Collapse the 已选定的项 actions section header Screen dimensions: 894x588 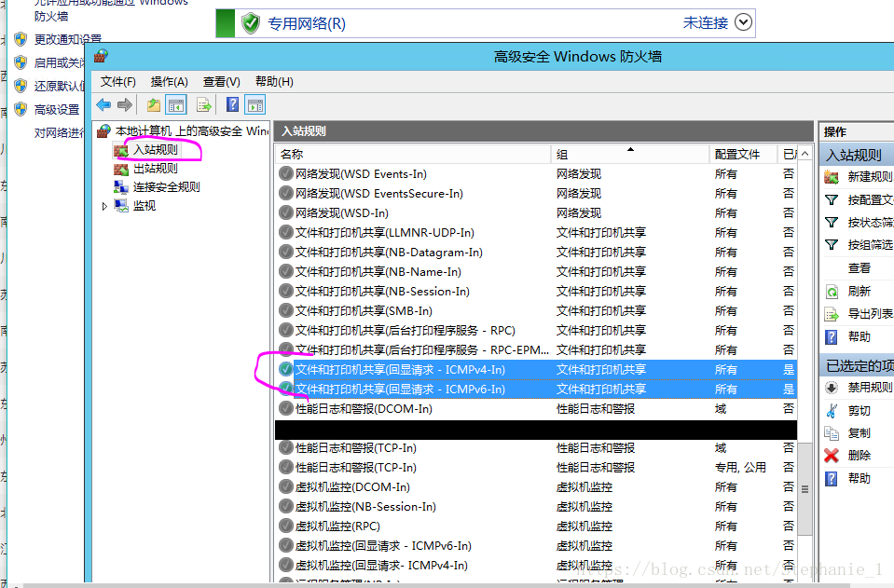858,366
